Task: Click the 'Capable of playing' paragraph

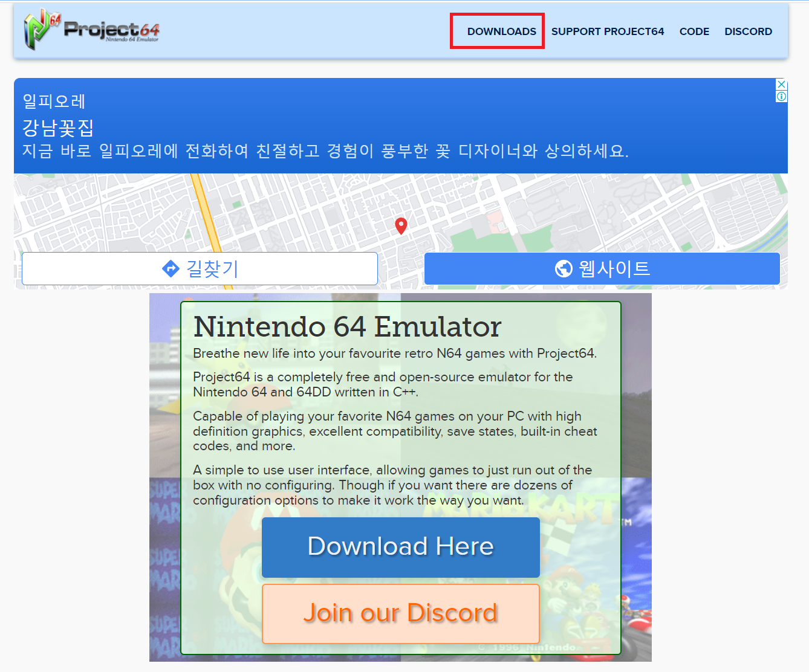Action: pos(395,431)
